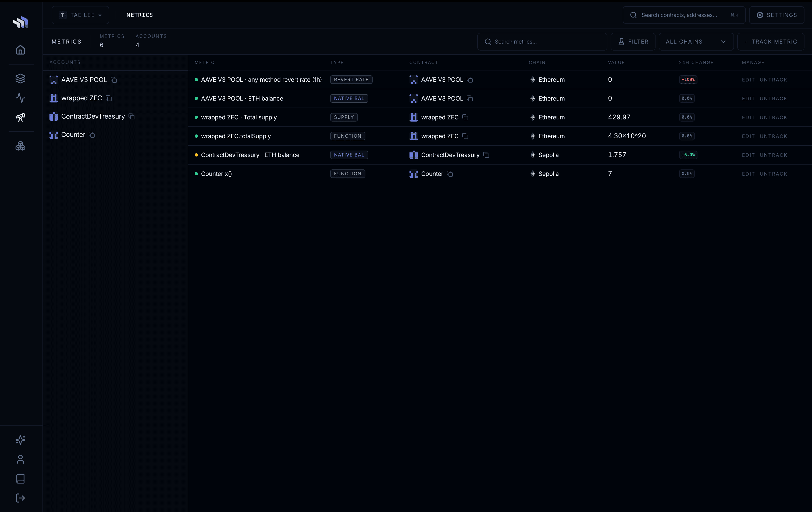
Task: Copy wrapped ZEC address in accounts list
Action: coord(109,98)
